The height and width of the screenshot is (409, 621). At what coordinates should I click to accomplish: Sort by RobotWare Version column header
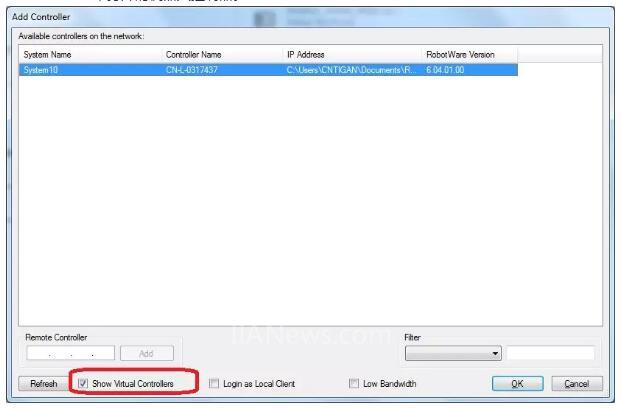pos(470,55)
